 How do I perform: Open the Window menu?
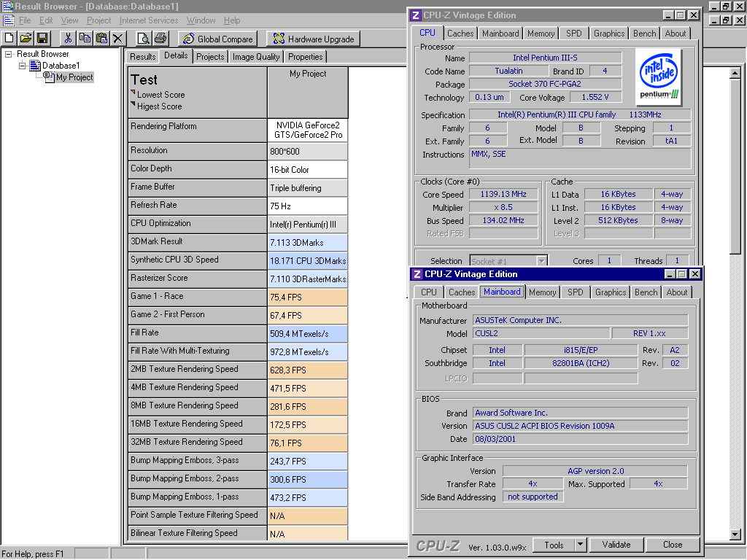[x=201, y=20]
